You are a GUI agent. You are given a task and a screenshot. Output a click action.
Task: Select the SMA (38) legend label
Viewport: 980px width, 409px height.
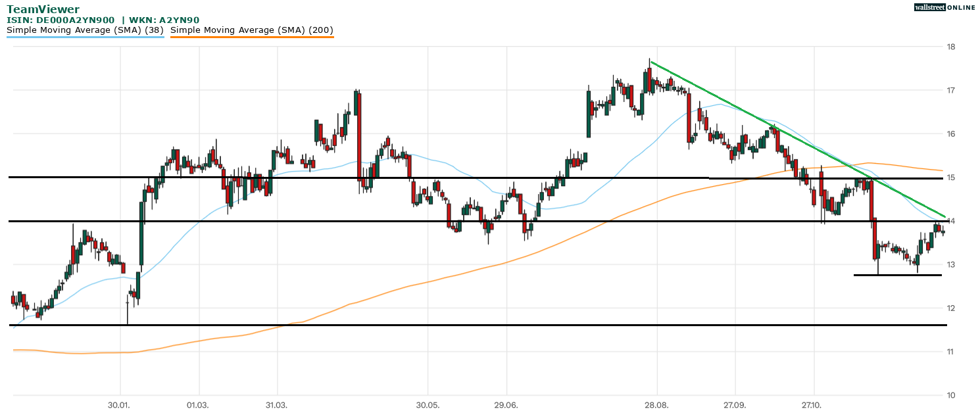pyautogui.click(x=86, y=30)
